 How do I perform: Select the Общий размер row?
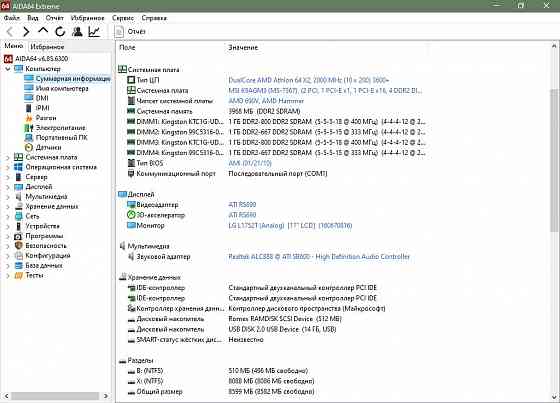(221, 392)
